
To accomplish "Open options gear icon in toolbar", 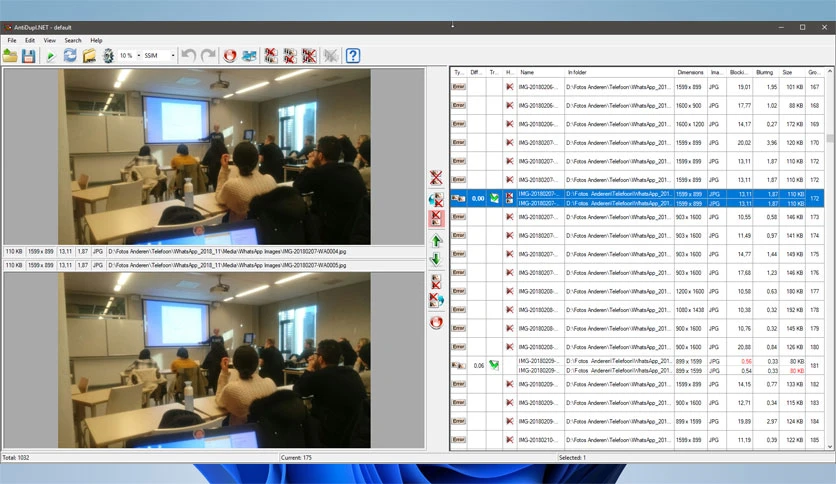I will pyautogui.click(x=108, y=55).
